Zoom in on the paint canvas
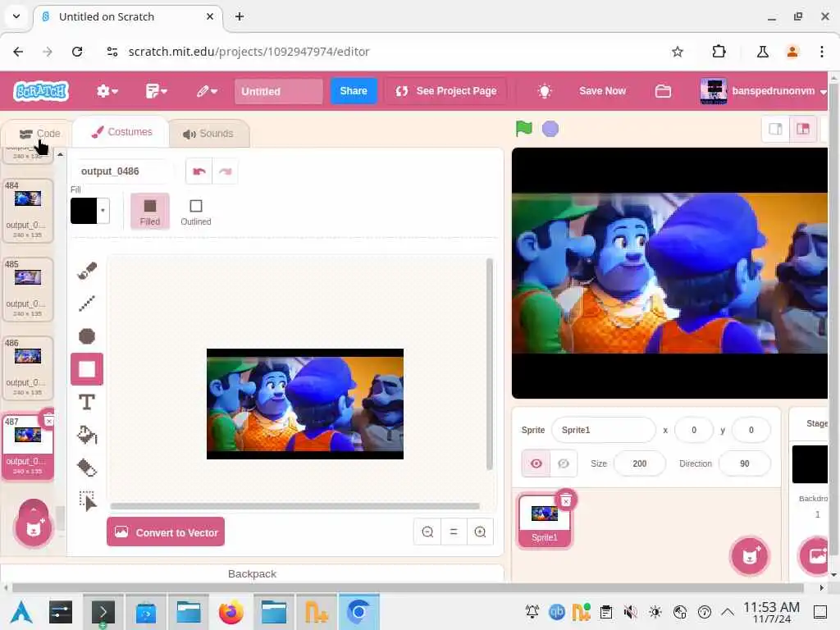 click(480, 532)
